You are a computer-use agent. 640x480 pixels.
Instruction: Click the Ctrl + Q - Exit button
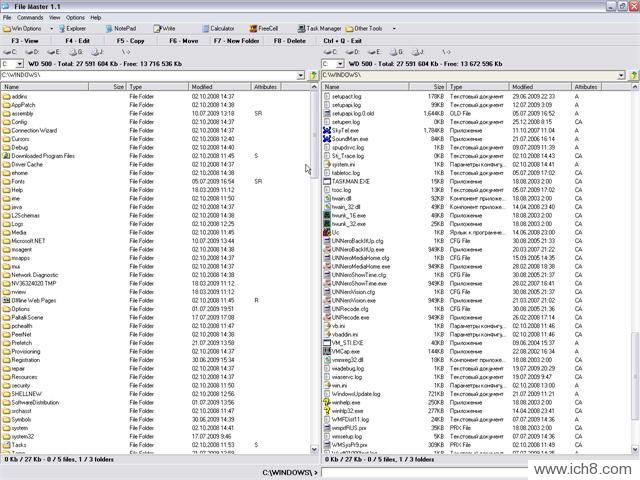click(342, 41)
